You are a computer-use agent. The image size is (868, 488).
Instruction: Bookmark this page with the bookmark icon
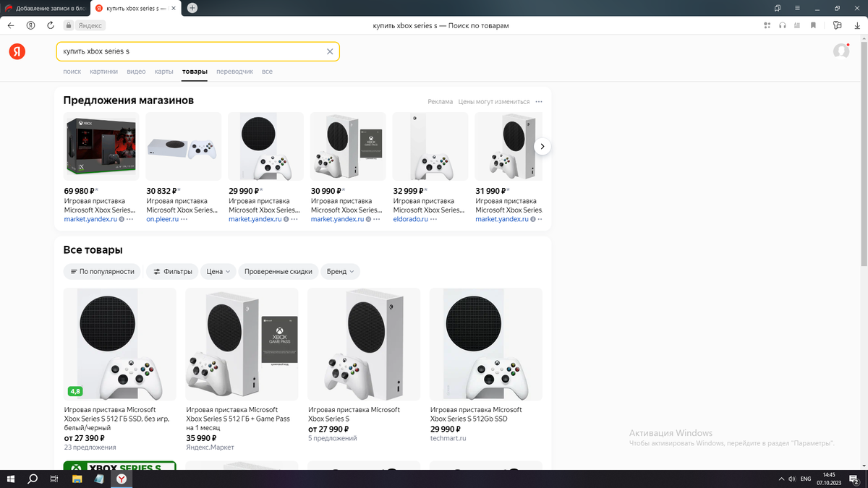[x=814, y=25]
